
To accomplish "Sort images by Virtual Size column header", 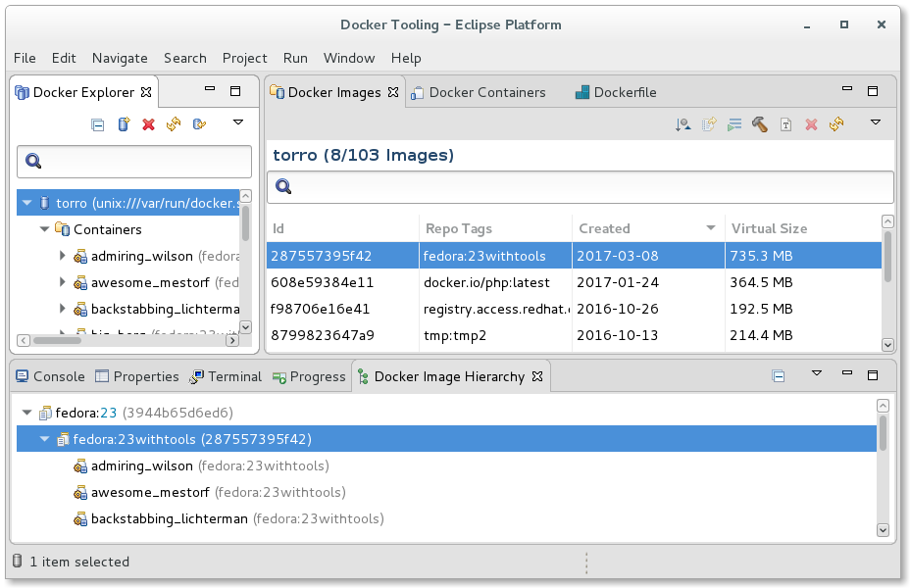I will pyautogui.click(x=769, y=228).
